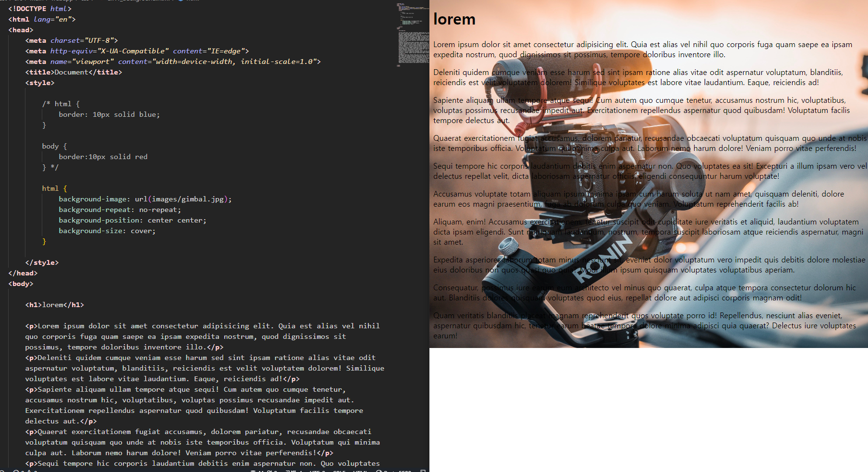
Task: Click the meta charset="UTF-8" code line
Action: click(x=72, y=40)
